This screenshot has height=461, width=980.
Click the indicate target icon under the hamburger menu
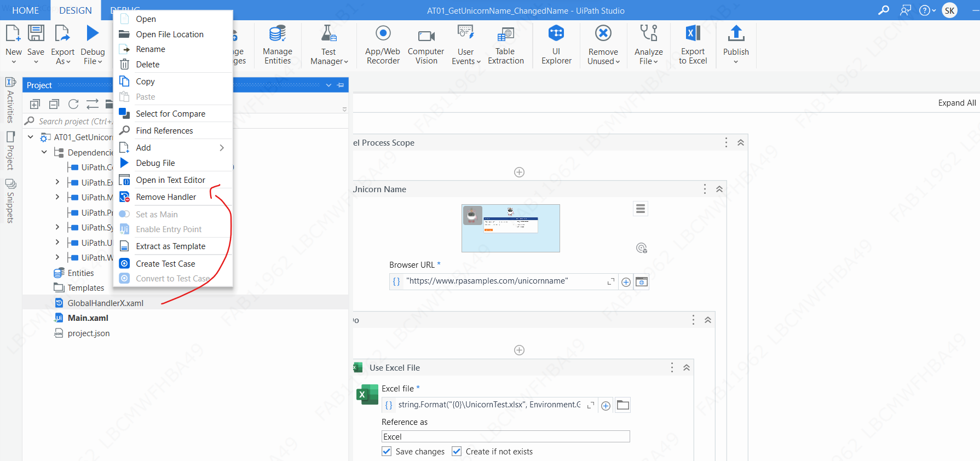tap(642, 248)
